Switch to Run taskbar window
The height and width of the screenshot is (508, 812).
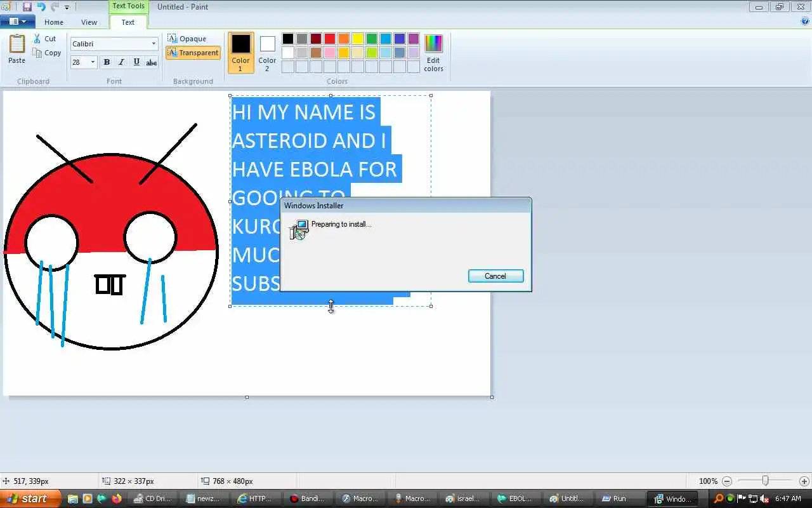[x=619, y=498]
